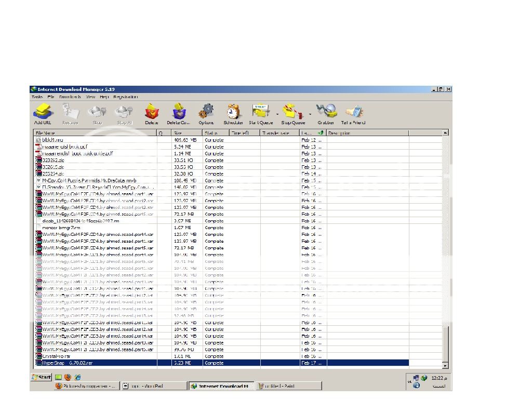Click the Feb 17 date cell
The image size is (532, 399).
312,363
